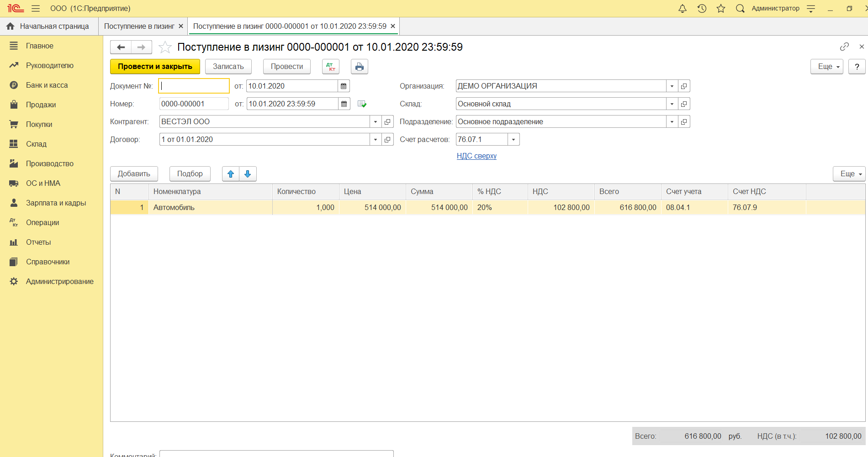Move row down with blue down arrow
The image size is (868, 457).
[248, 174]
